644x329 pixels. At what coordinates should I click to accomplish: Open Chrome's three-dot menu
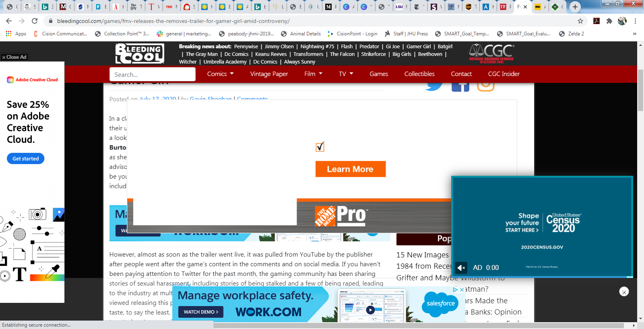pos(635,21)
